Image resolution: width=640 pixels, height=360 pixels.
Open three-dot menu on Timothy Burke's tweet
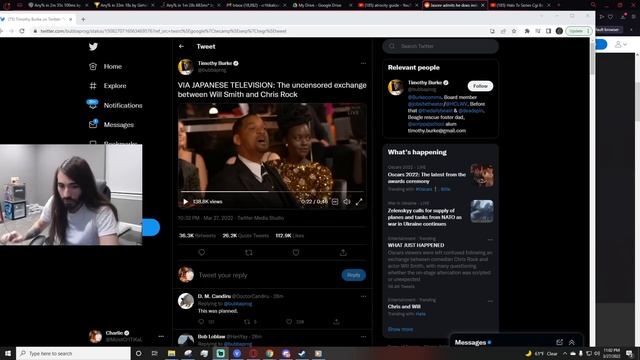363,63
